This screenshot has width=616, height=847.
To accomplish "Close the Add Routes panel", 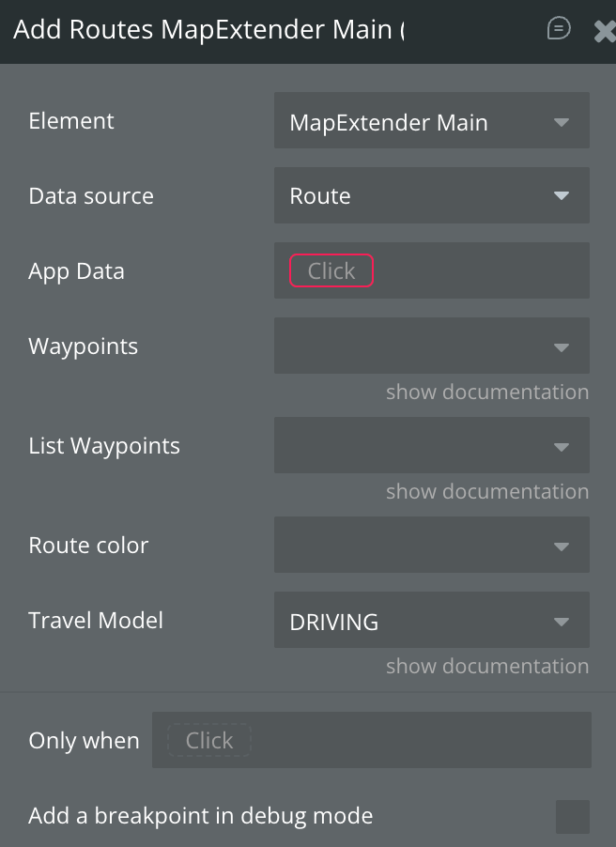I will (x=605, y=31).
